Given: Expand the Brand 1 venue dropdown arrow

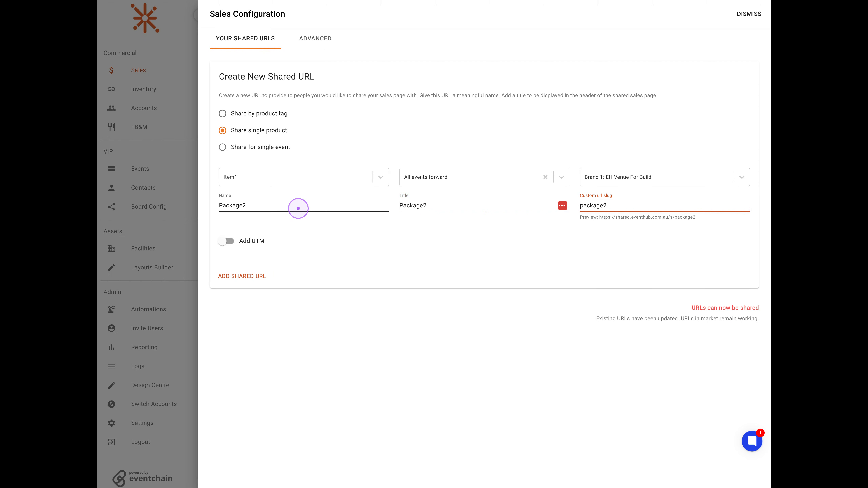Looking at the screenshot, I should pyautogui.click(x=742, y=177).
